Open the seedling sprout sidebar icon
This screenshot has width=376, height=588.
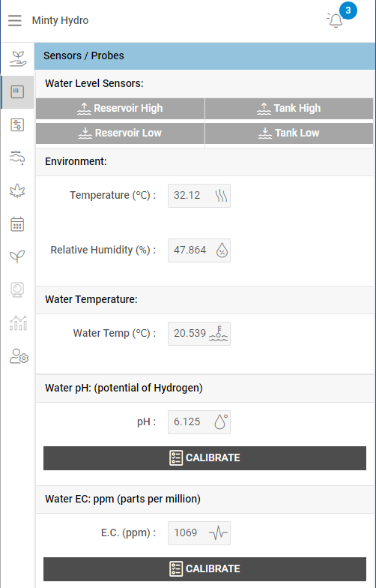(x=18, y=256)
